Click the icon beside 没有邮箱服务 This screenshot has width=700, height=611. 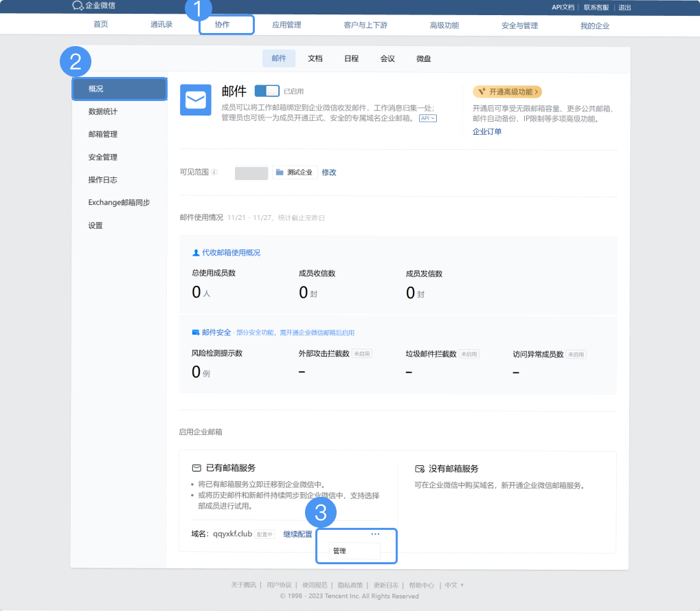(420, 469)
